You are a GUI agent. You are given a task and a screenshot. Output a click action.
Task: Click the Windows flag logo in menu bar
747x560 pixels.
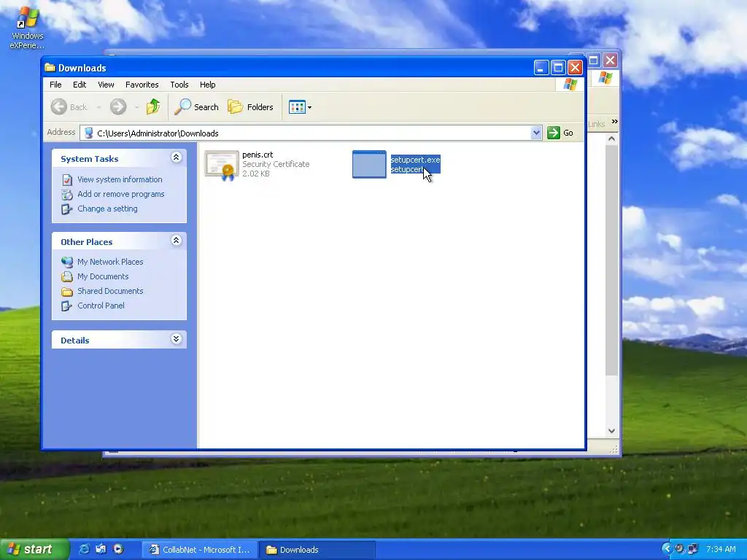coord(570,85)
